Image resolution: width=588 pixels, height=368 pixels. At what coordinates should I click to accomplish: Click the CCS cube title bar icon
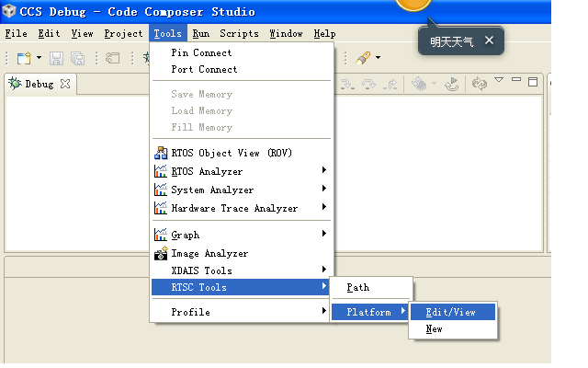tap(8, 11)
